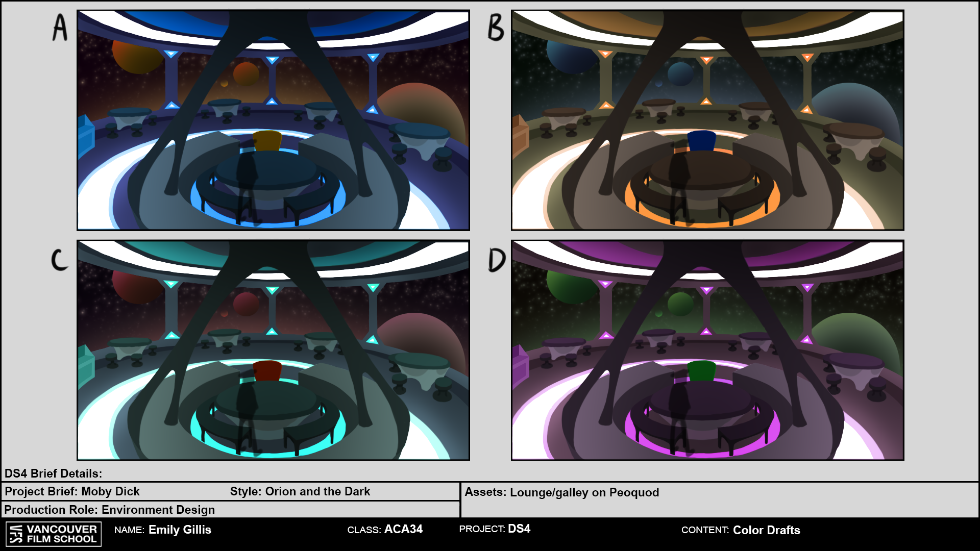Select color draft thumbnail B
The image size is (980, 551).
pos(707,120)
